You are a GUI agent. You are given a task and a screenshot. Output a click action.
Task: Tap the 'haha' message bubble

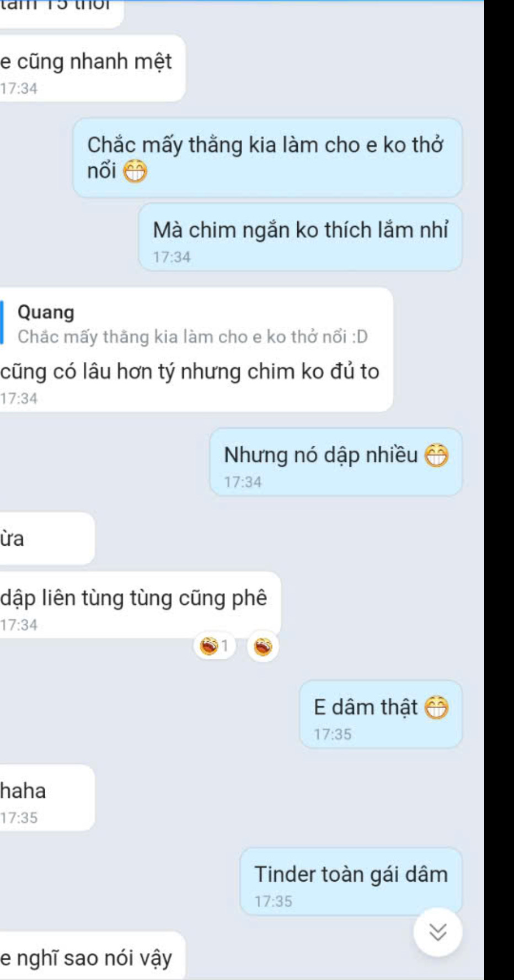coord(46,797)
